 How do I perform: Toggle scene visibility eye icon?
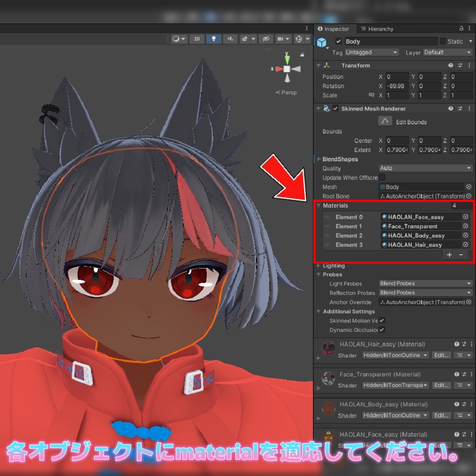tap(266, 39)
